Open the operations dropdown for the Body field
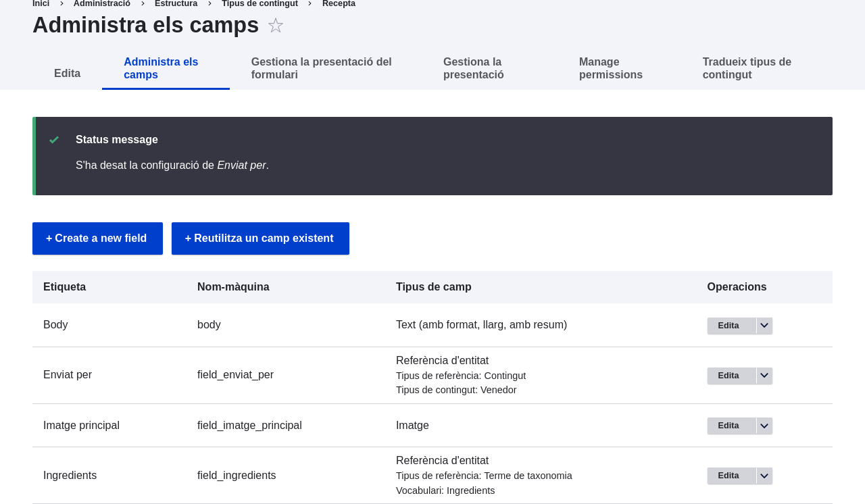865x504 pixels. click(x=764, y=325)
